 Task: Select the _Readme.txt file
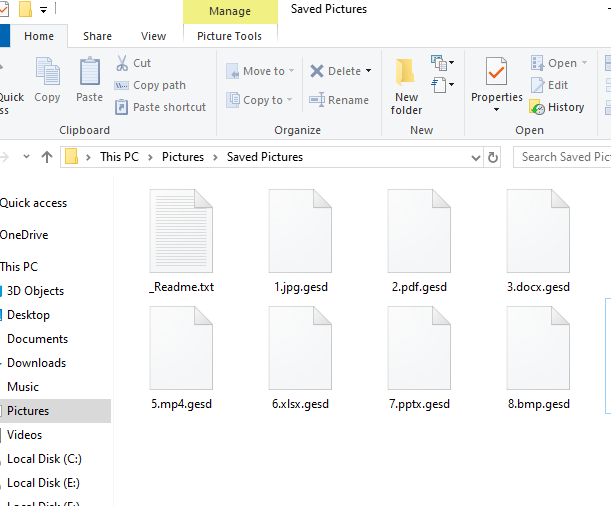(181, 242)
